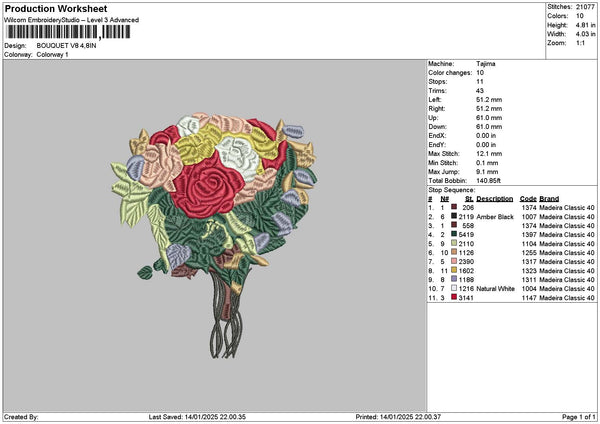Click the Right value 51.2 mm
The image size is (600, 424).
tap(489, 109)
